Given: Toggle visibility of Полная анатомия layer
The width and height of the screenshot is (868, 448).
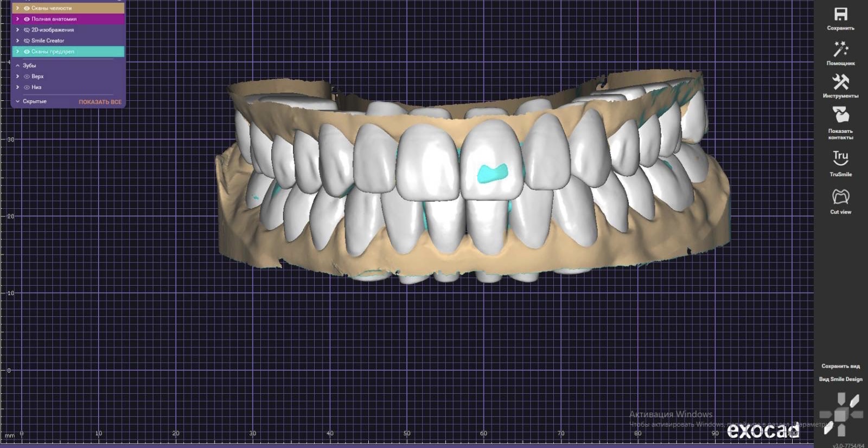Looking at the screenshot, I should point(27,19).
